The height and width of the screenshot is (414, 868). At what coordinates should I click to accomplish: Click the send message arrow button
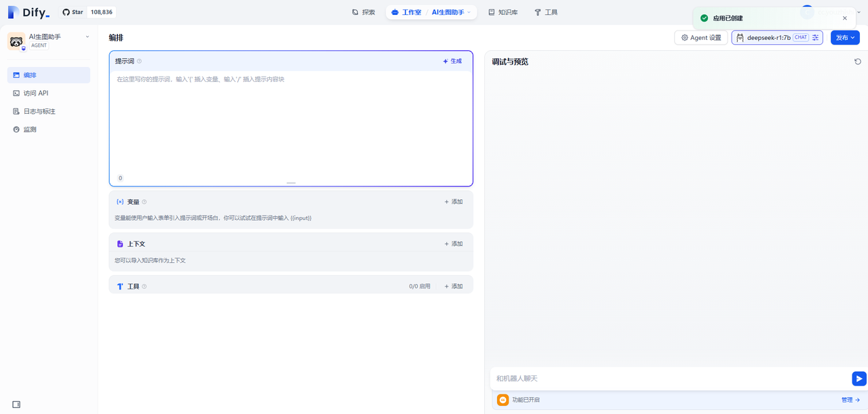coord(859,379)
